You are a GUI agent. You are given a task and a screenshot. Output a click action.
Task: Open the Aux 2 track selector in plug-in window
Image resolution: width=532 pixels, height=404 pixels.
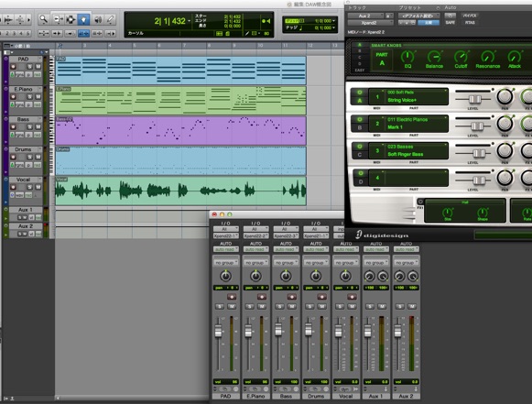[x=365, y=16]
